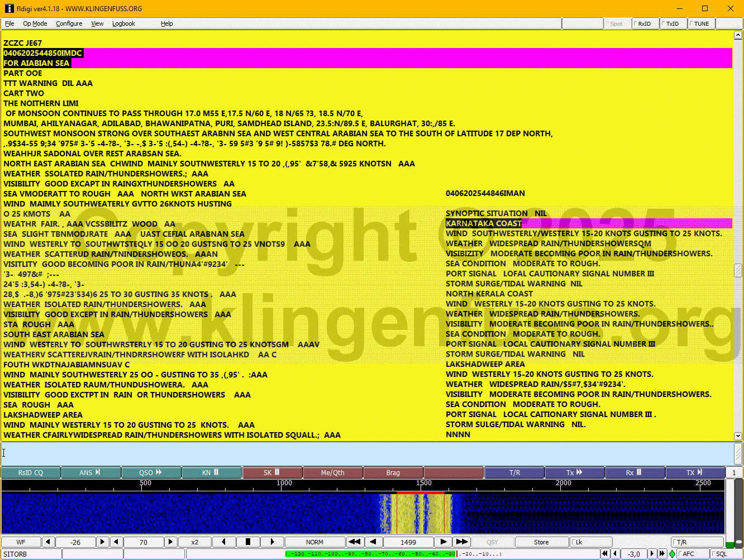This screenshot has height=560, width=744.
Task: Click the right arrow beside 1499 frequency
Action: pos(443,542)
